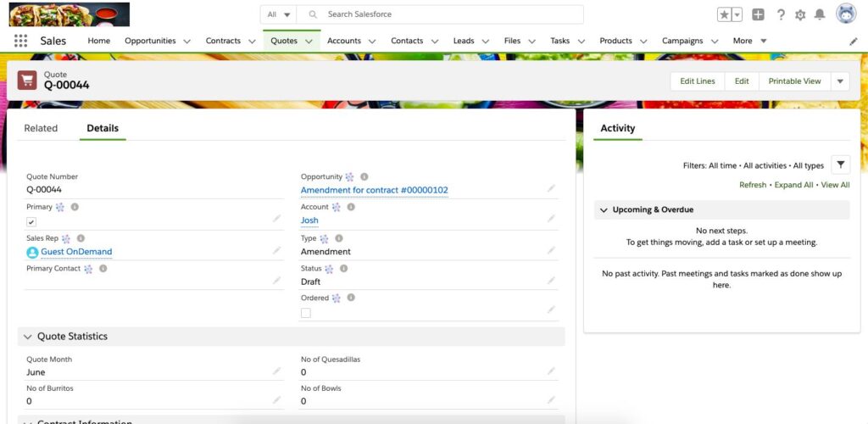This screenshot has width=868, height=424.
Task: Open the user profile avatar
Action: (x=846, y=14)
